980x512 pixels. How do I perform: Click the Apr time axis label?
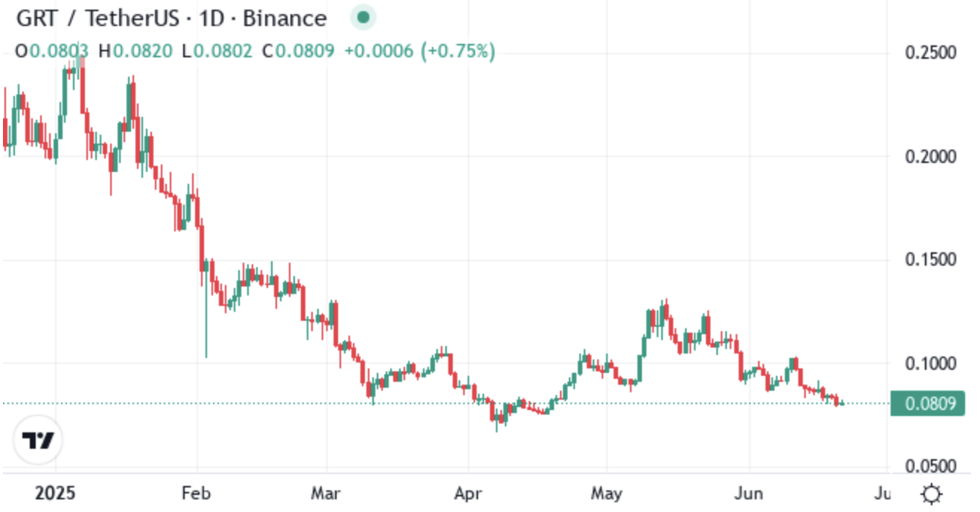(x=468, y=494)
